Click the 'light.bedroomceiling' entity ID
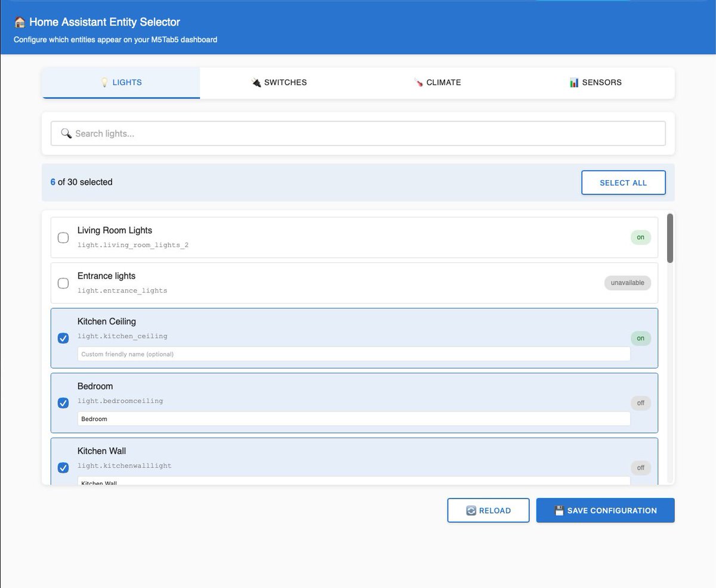This screenshot has width=716, height=588. tap(120, 401)
